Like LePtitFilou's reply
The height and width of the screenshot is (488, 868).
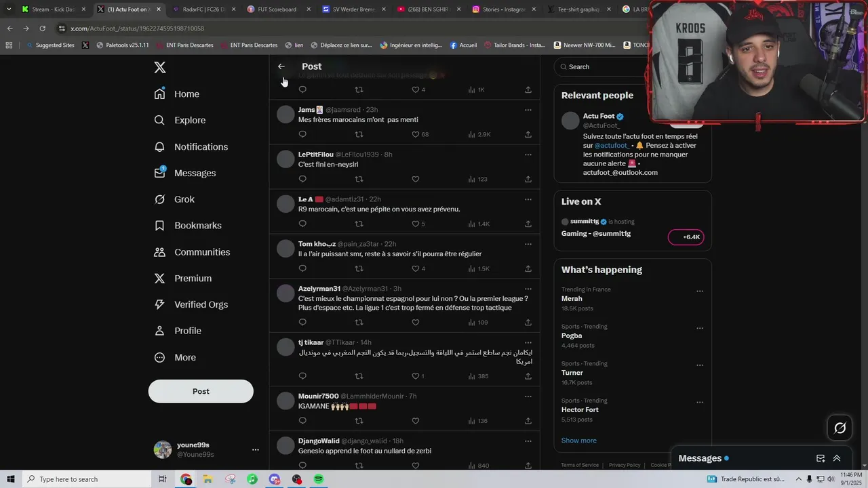416,179
